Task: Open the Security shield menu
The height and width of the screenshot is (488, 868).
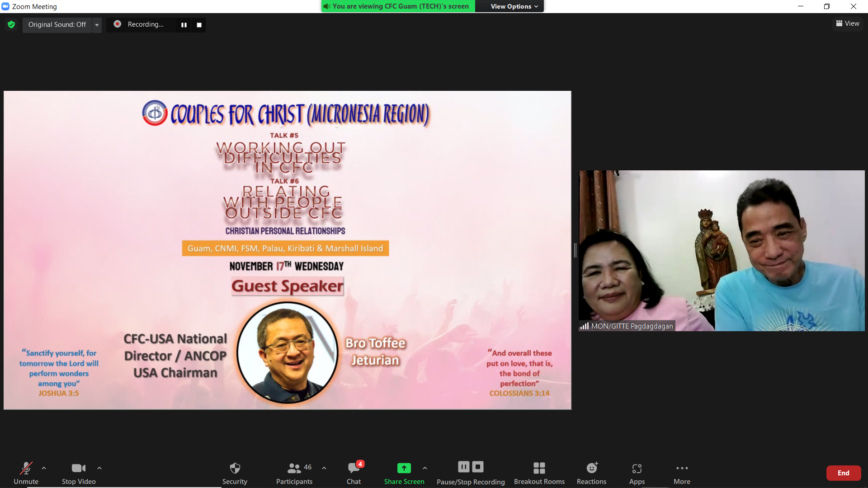Action: 235,473
